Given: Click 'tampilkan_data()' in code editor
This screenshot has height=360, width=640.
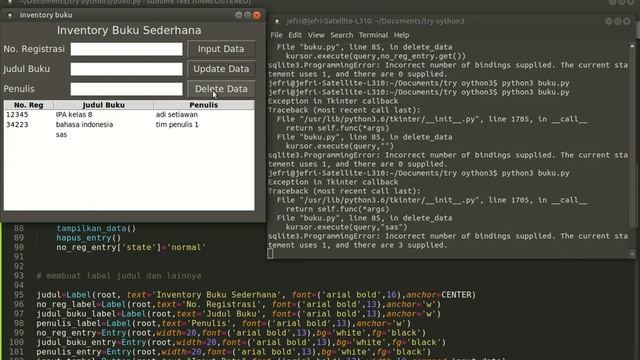Looking at the screenshot, I should tap(96, 229).
